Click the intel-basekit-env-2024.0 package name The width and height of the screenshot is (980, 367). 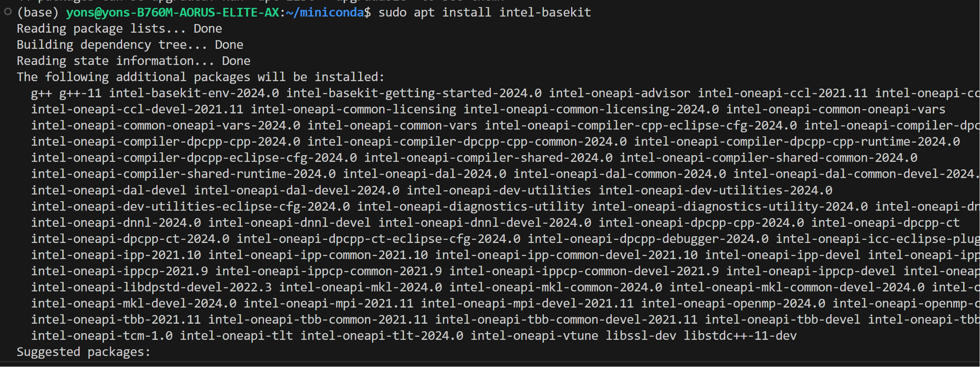(194, 93)
